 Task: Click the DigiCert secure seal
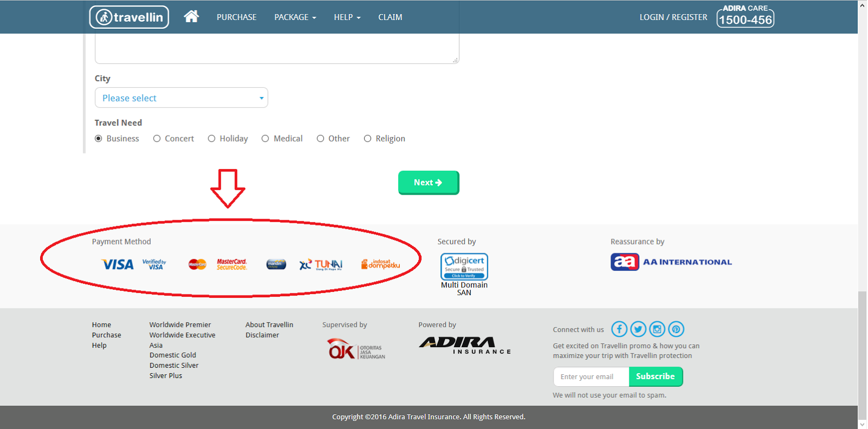coord(464,266)
